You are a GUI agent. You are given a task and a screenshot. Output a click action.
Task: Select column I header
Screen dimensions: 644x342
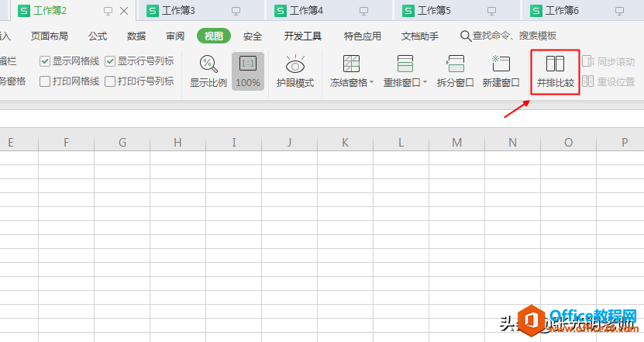point(234,143)
